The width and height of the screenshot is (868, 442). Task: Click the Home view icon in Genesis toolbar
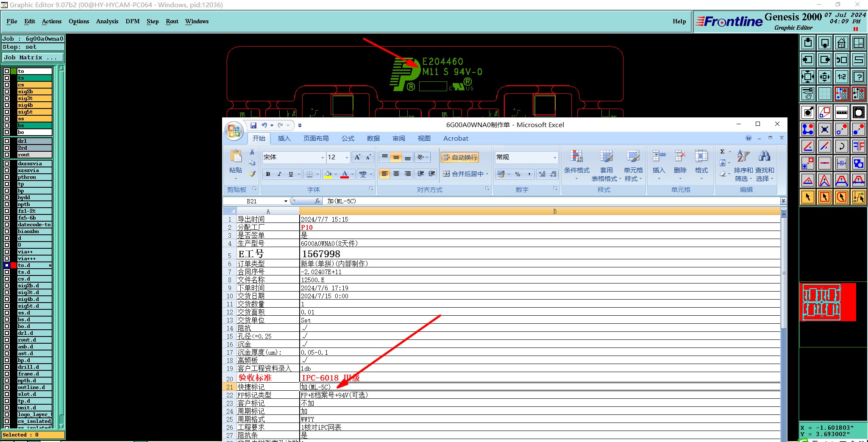[841, 43]
